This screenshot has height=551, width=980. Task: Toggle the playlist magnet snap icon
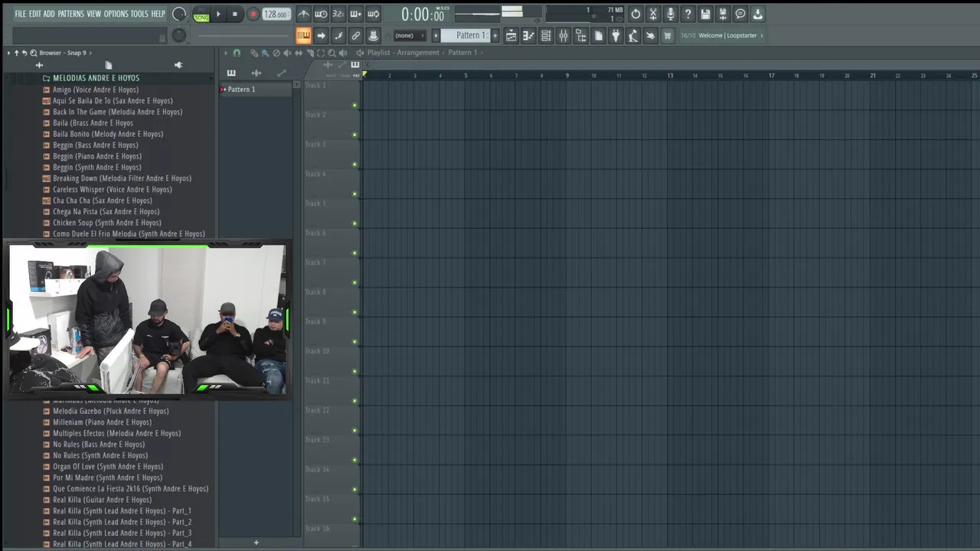coord(237,53)
